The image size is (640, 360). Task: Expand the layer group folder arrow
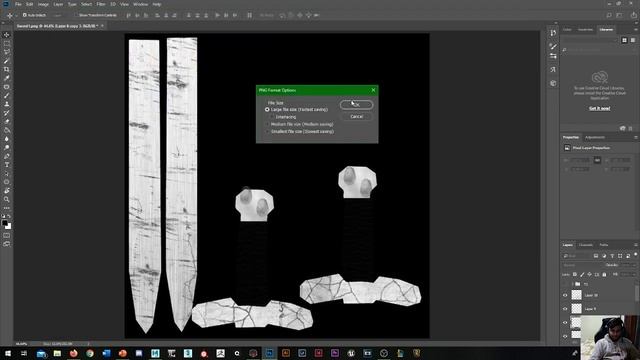pos(572,284)
